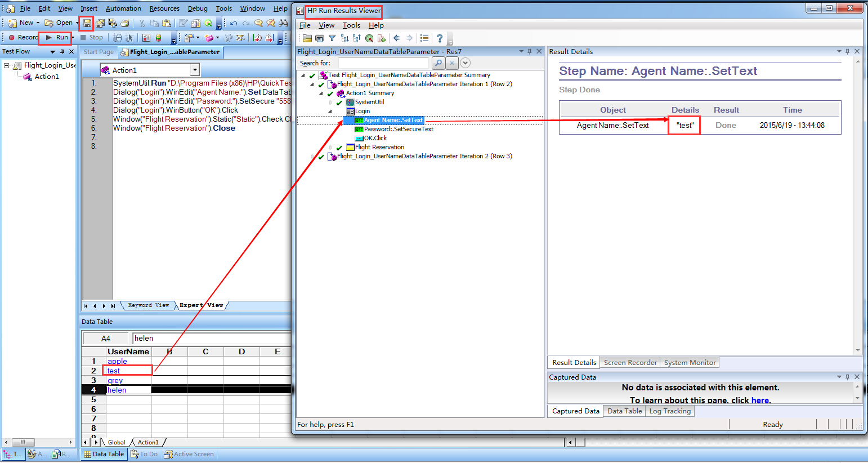Click the search magnifier button beside Search for
Screen dimensions: 868x463
pos(439,63)
